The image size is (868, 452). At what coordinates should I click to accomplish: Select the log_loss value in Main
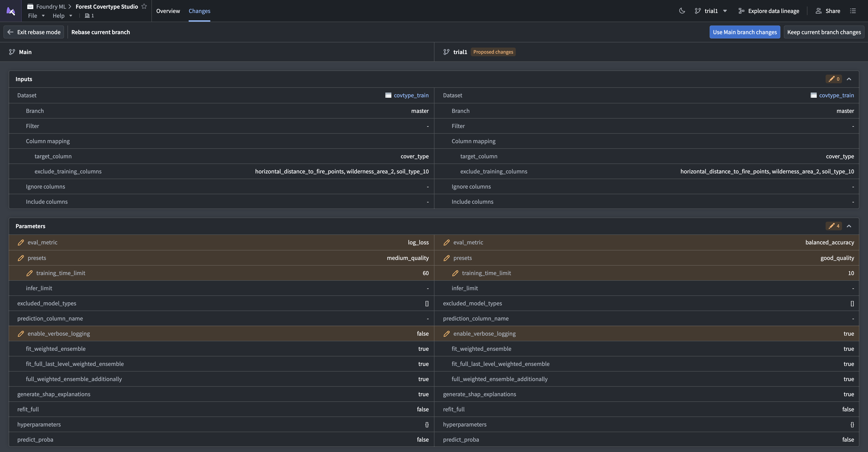click(x=418, y=242)
